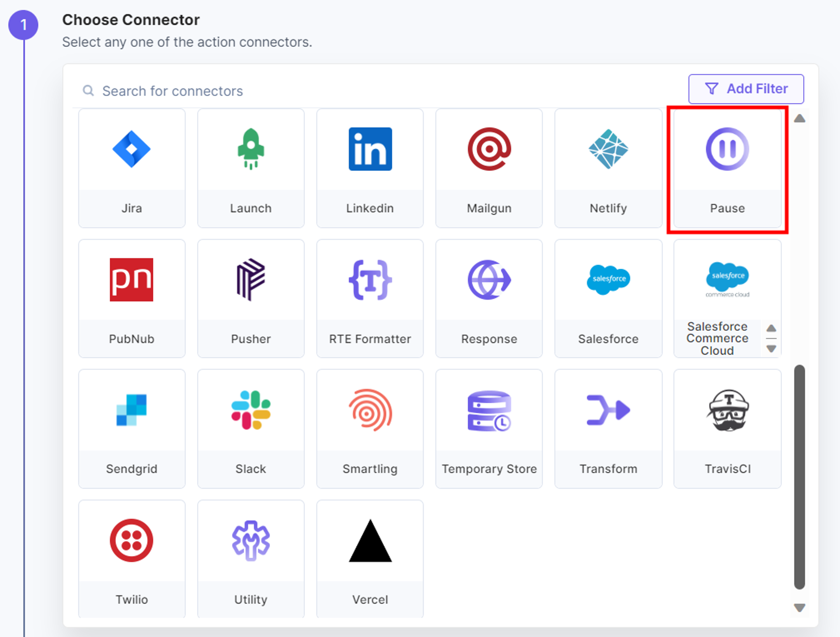Click the connector list scroll-up arrow

point(799,119)
